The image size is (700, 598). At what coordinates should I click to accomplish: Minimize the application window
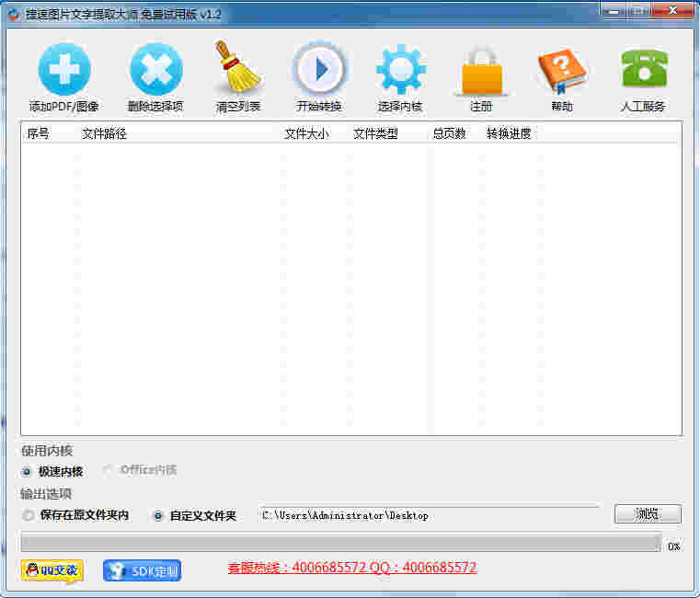point(614,10)
